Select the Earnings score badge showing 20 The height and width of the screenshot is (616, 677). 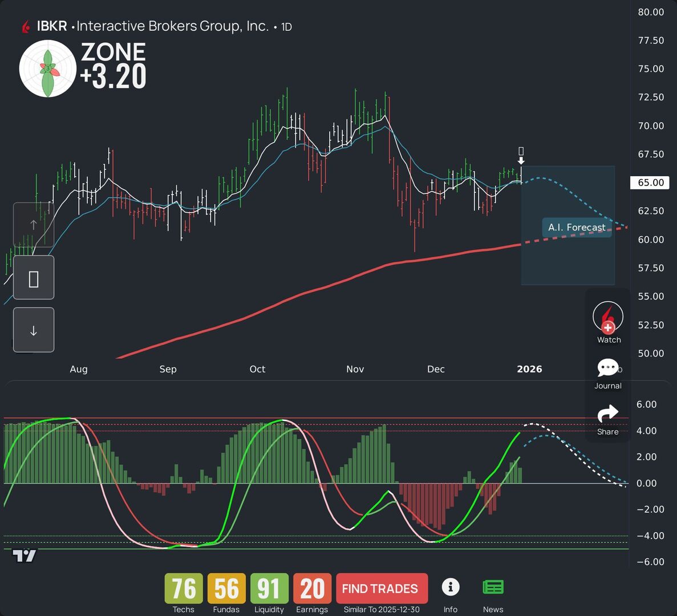pos(311,588)
